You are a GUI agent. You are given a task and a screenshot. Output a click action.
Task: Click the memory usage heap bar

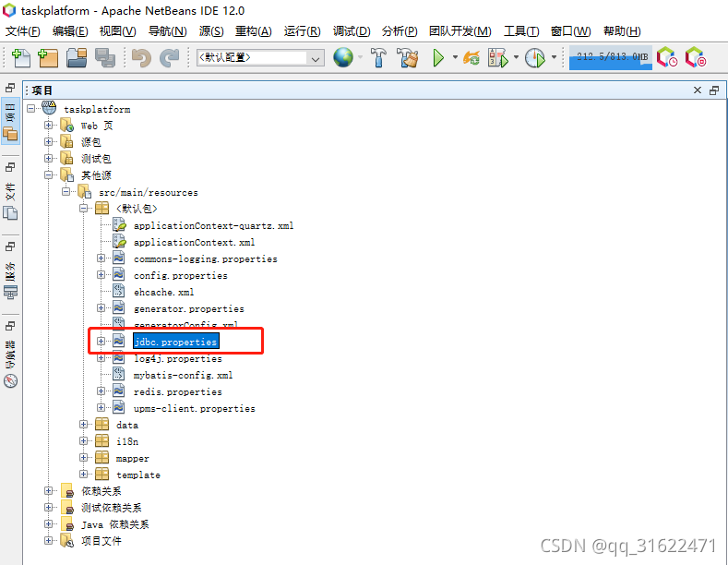(610, 57)
